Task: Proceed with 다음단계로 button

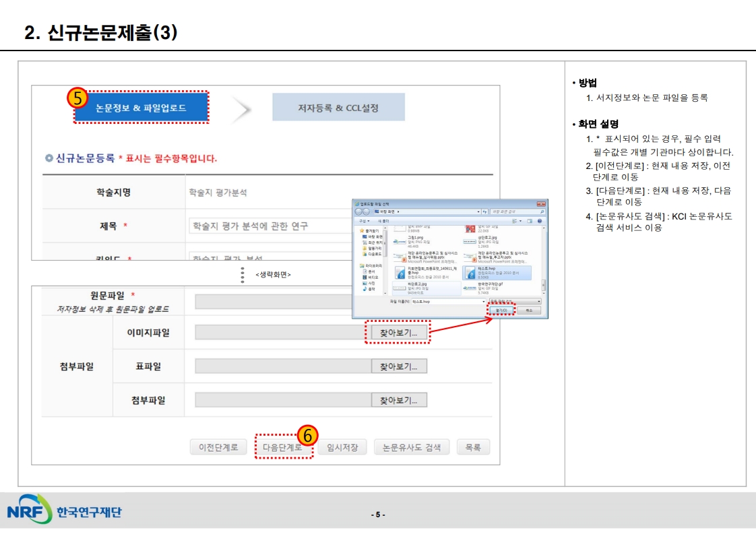Action: tap(283, 447)
